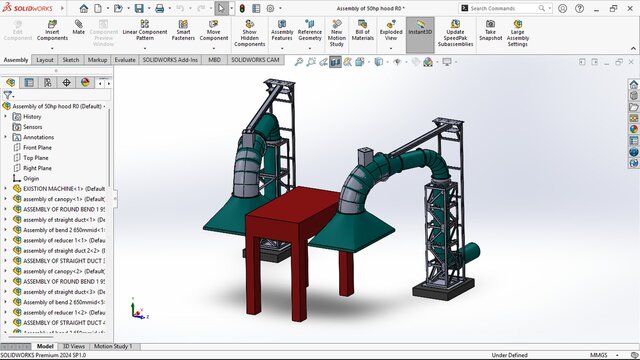Select the Move Component tool
This screenshot has height=360, width=640.
click(213, 30)
